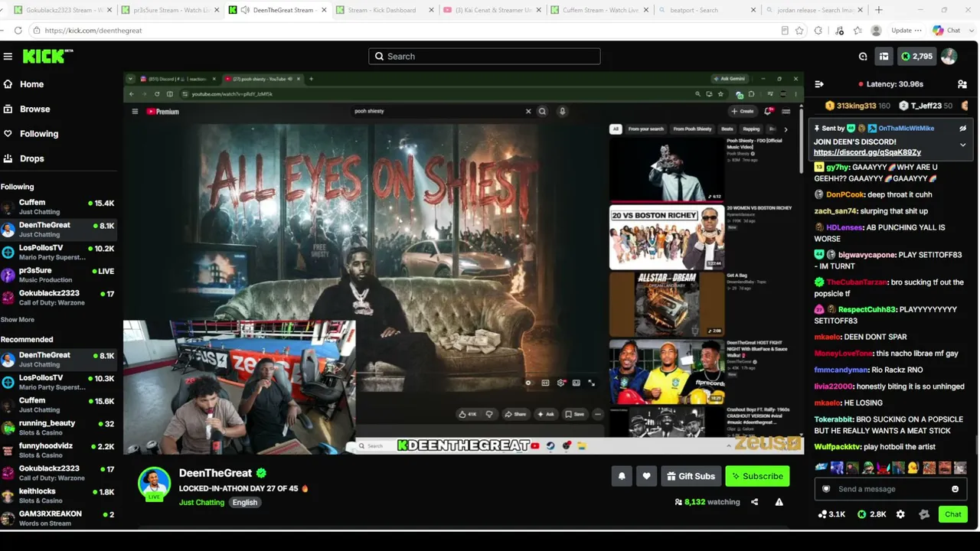
Task: Open running_beauty in Recommended
Action: pos(59,427)
